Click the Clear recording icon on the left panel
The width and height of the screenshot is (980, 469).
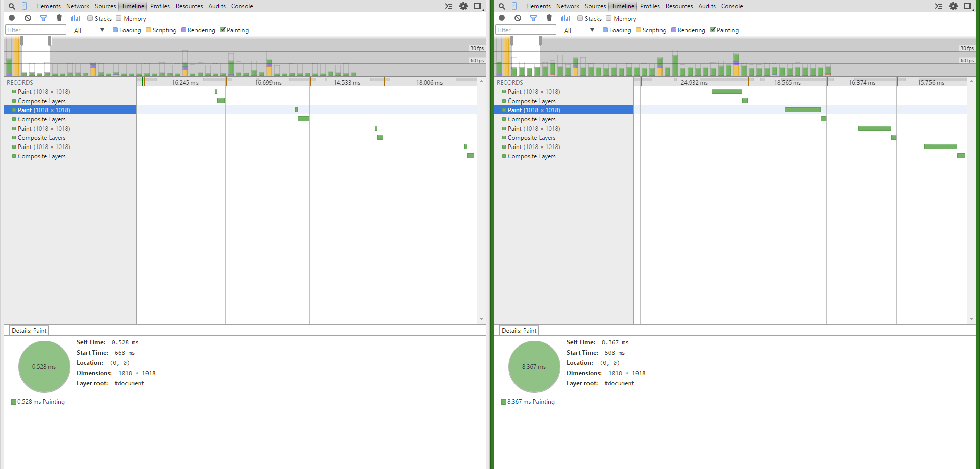pyautogui.click(x=28, y=18)
